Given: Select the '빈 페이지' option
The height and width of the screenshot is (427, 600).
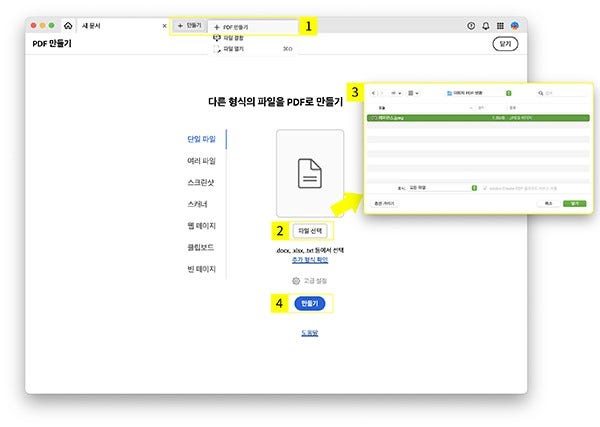Looking at the screenshot, I should tap(202, 269).
